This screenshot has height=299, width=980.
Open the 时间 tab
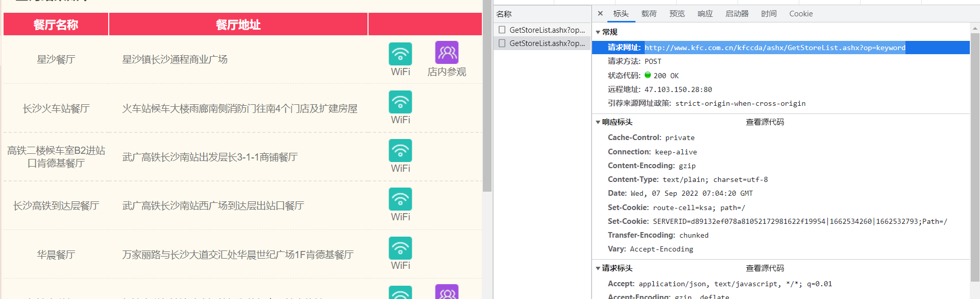[769, 14]
